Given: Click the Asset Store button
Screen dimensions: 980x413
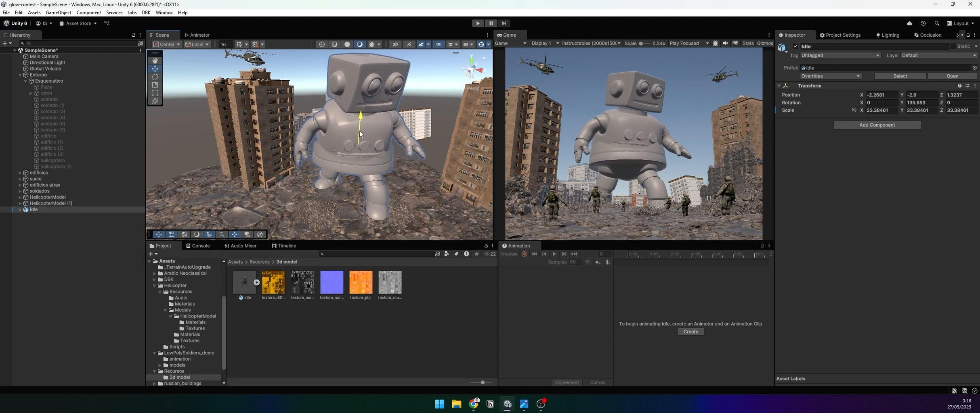Looking at the screenshot, I should pos(78,23).
